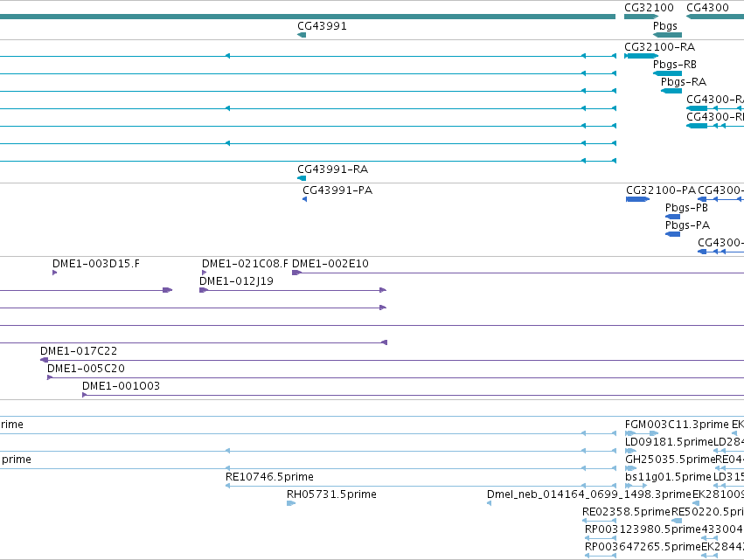The height and width of the screenshot is (560, 744).
Task: Select the CG32100-PA protein label
Action: [660, 190]
